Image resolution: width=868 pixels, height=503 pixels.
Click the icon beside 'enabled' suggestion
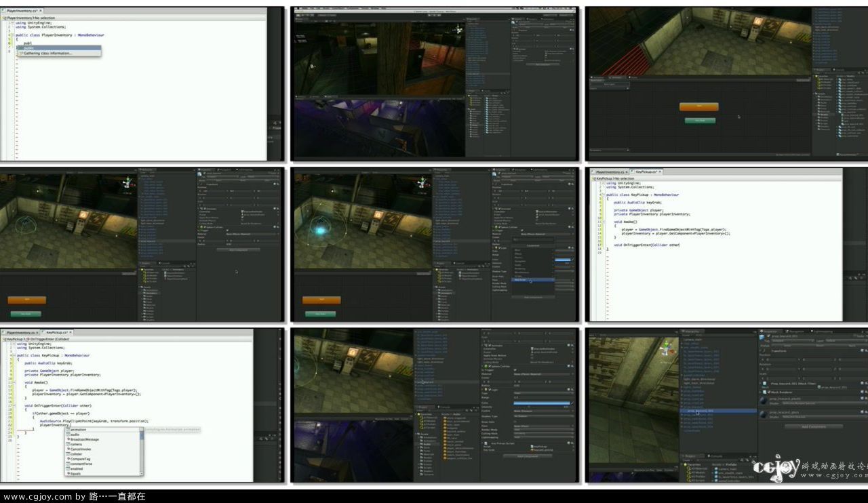coord(67,468)
